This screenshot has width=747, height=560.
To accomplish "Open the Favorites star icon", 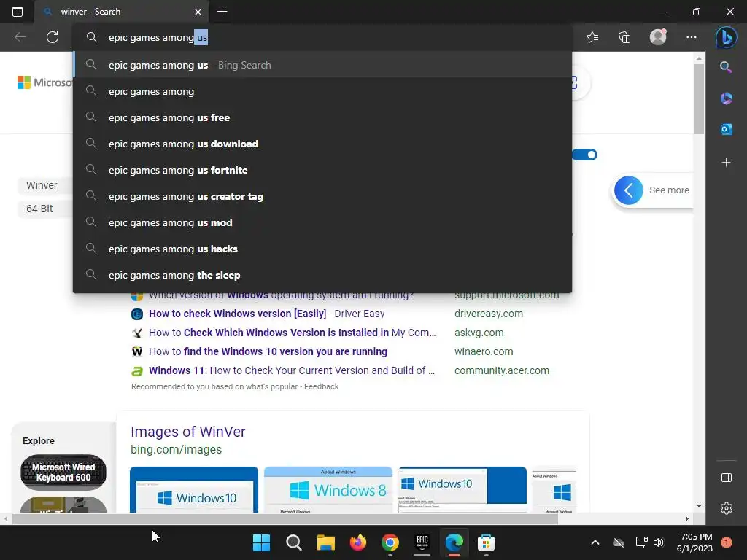I will tap(592, 37).
